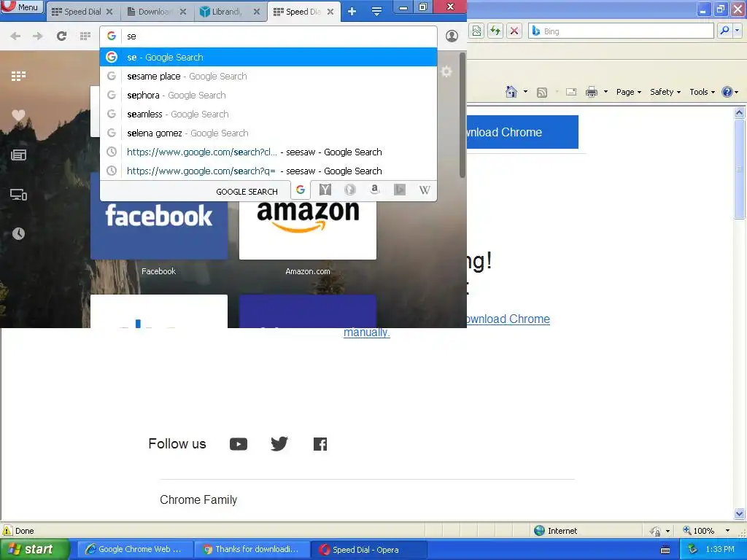747x560 pixels.
Task: Select the Yahoo search engine icon
Action: coord(325,190)
